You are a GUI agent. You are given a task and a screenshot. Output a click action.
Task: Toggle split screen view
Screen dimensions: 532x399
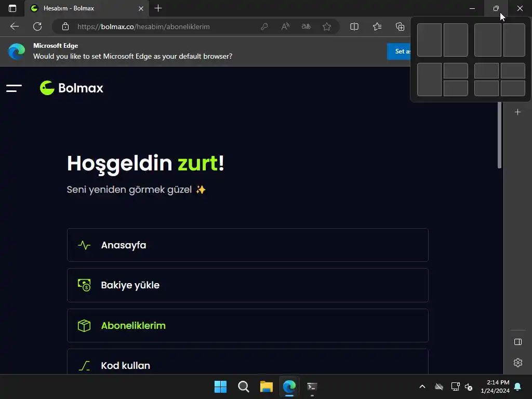point(354,26)
